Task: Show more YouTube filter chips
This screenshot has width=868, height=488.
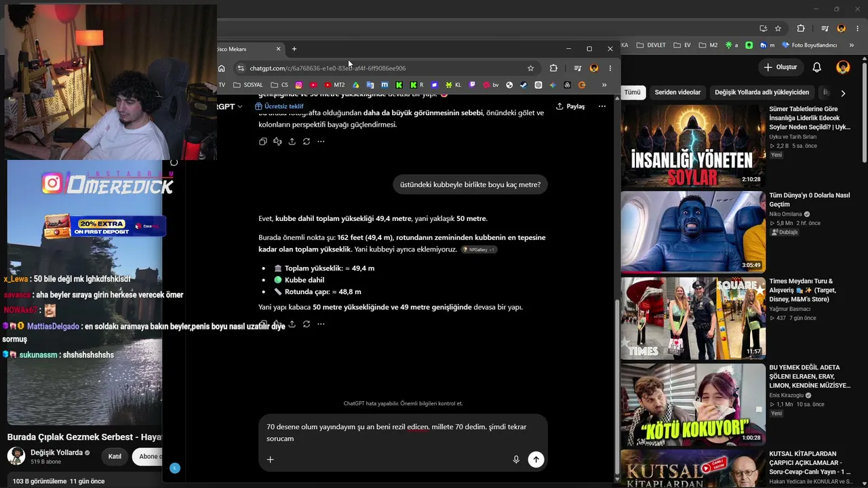Action: (843, 93)
